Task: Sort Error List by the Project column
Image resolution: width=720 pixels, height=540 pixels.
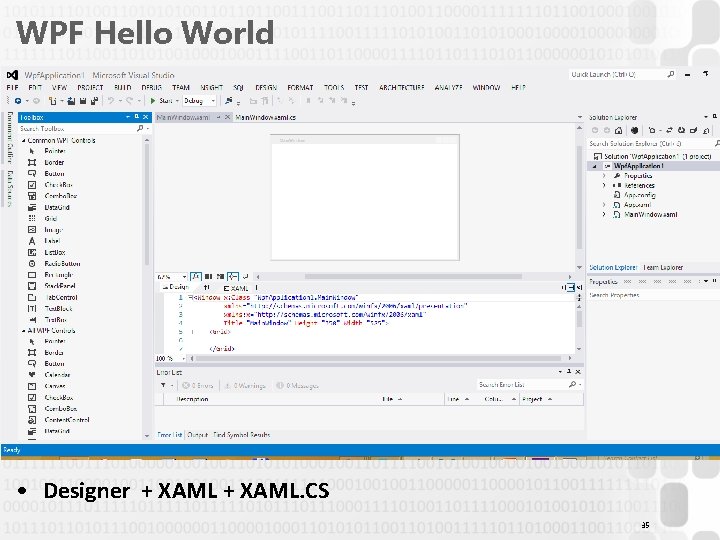Action: [x=532, y=399]
